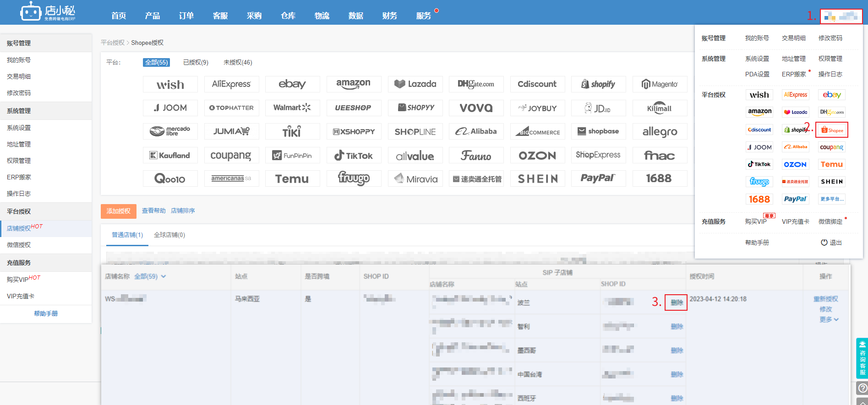Select the VOVA platform tile

(476, 108)
